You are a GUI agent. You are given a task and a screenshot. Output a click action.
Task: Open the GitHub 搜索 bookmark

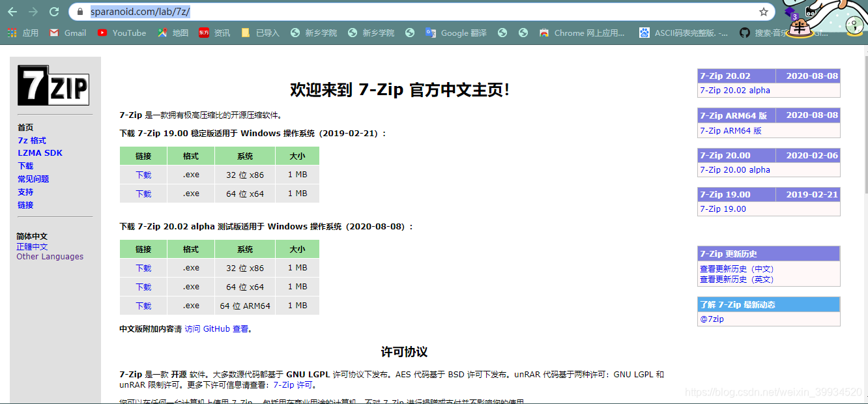[x=762, y=33]
